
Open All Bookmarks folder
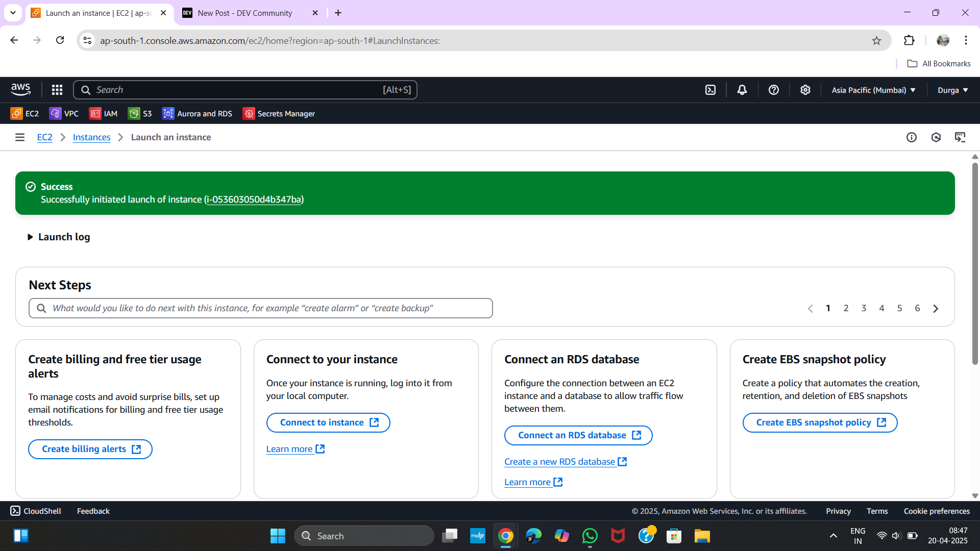[939, 64]
